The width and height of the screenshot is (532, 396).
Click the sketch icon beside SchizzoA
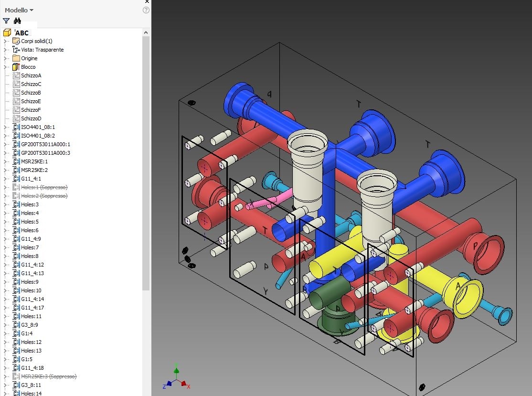point(16,75)
